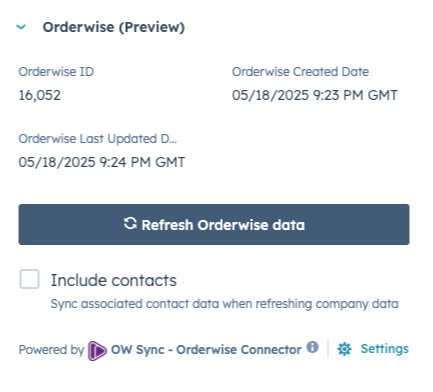Select the Orderwise ID value 16,052

click(x=40, y=95)
